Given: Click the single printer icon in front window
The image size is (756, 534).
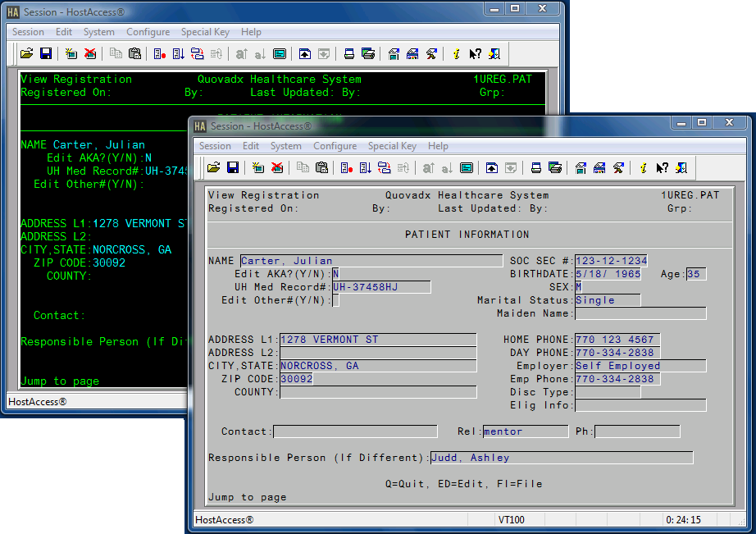Looking at the screenshot, I should (536, 168).
